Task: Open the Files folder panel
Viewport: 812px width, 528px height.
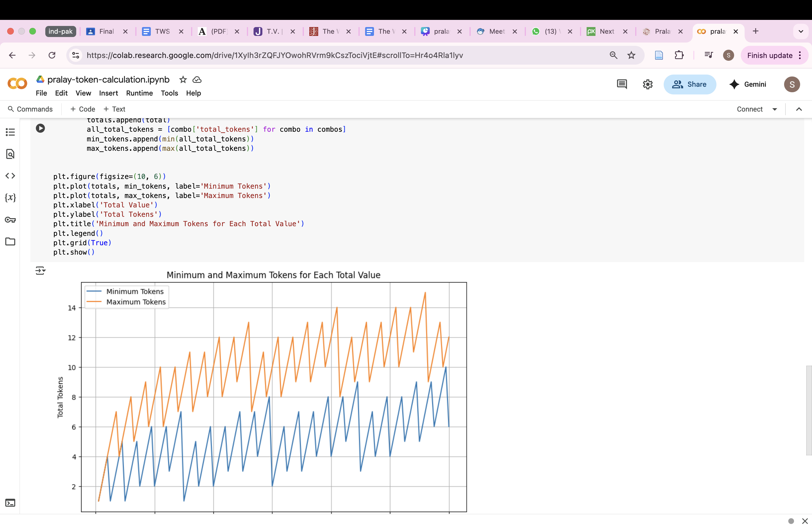Action: (10, 241)
